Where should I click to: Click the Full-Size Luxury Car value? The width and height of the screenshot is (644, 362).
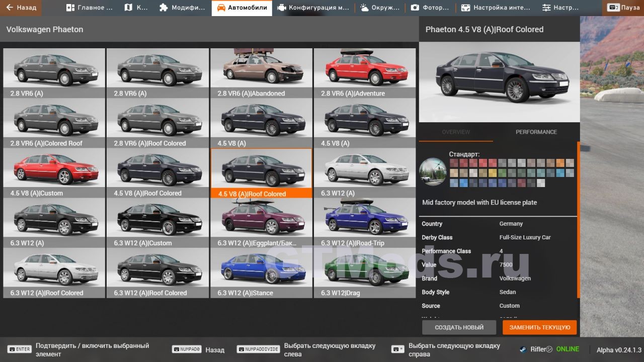(525, 237)
